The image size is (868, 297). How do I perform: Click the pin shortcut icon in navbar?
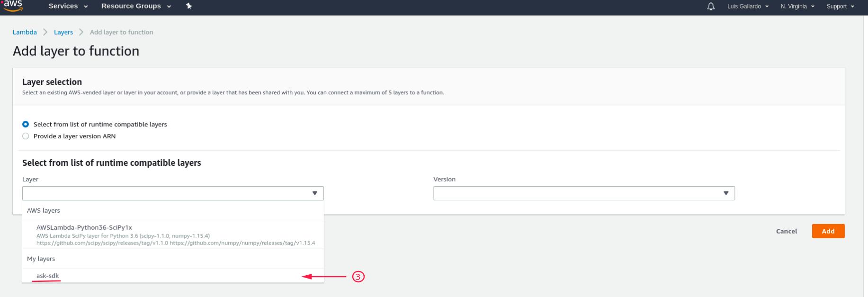coord(188,6)
